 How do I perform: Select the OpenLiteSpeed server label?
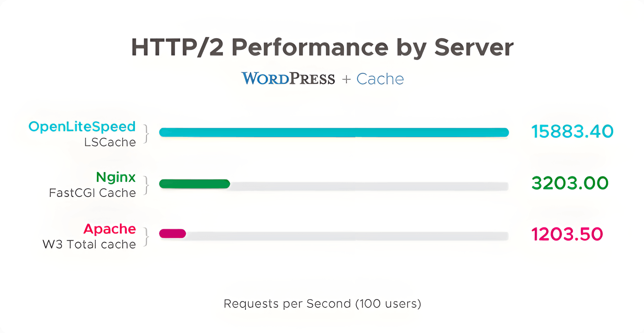click(x=82, y=127)
